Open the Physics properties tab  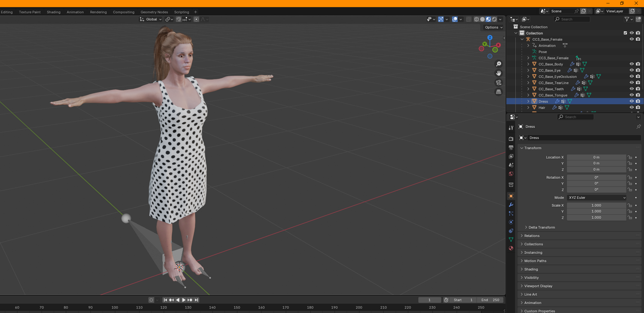(511, 222)
